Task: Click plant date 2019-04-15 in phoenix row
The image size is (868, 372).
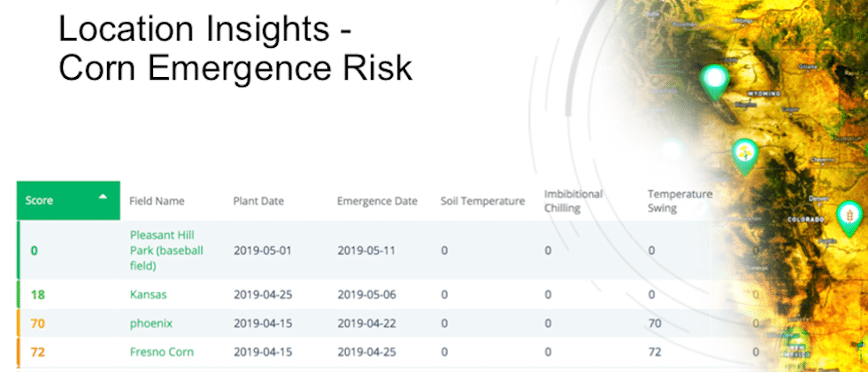Action: point(263,323)
